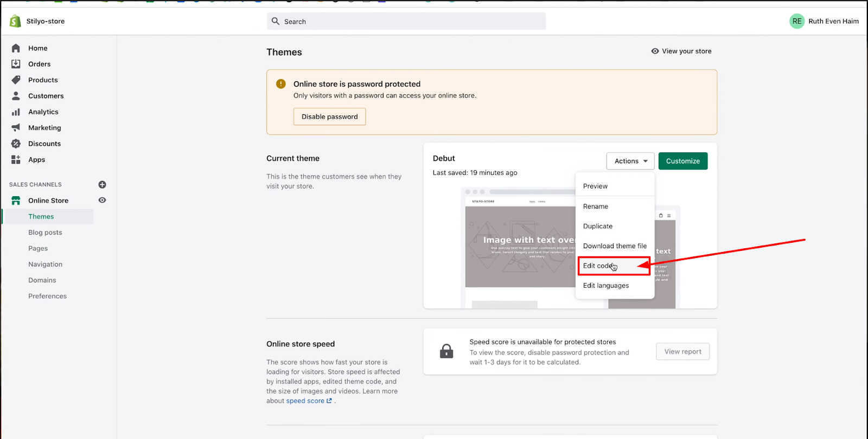Click the Last saved: 19 minutes ago text
868x439 pixels.
pyautogui.click(x=475, y=173)
